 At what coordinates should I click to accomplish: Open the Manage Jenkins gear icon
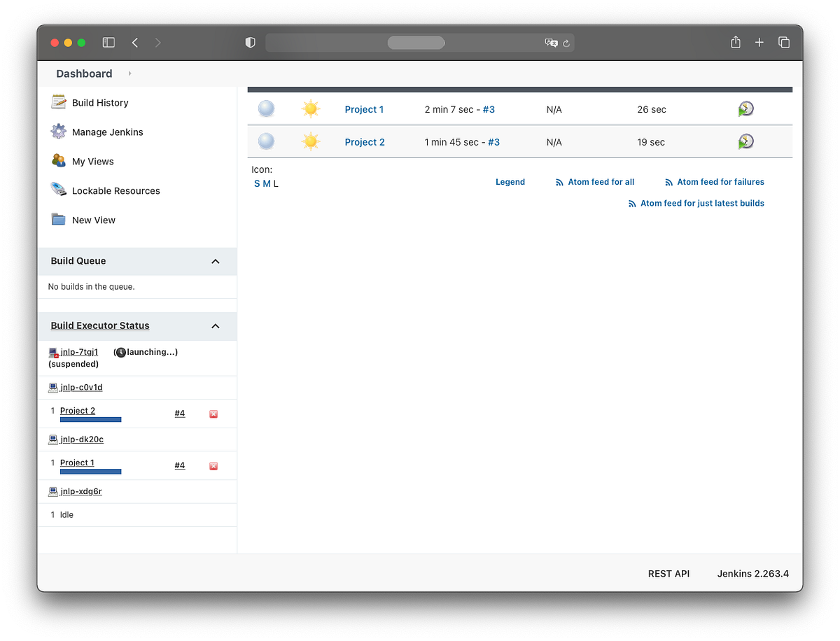tap(57, 132)
